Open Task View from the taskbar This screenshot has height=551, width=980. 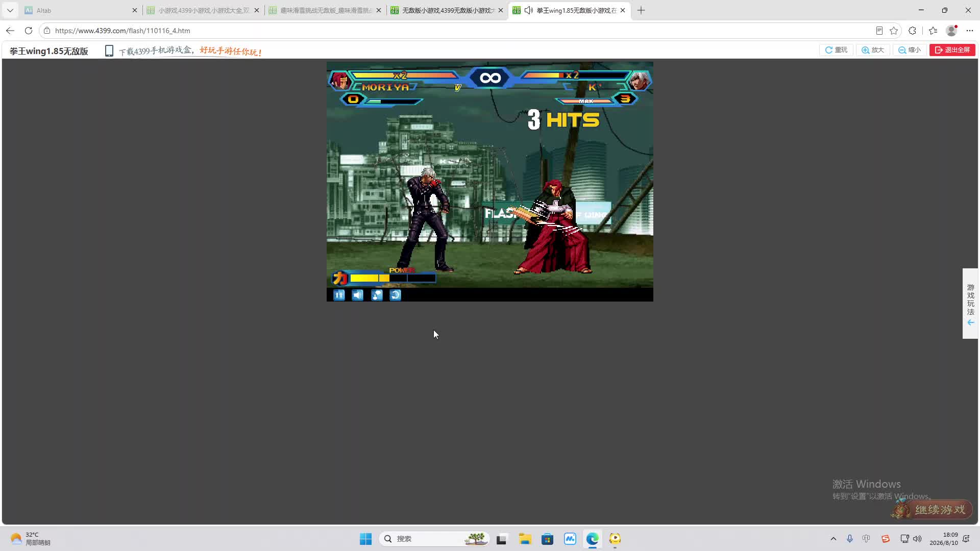click(x=502, y=539)
